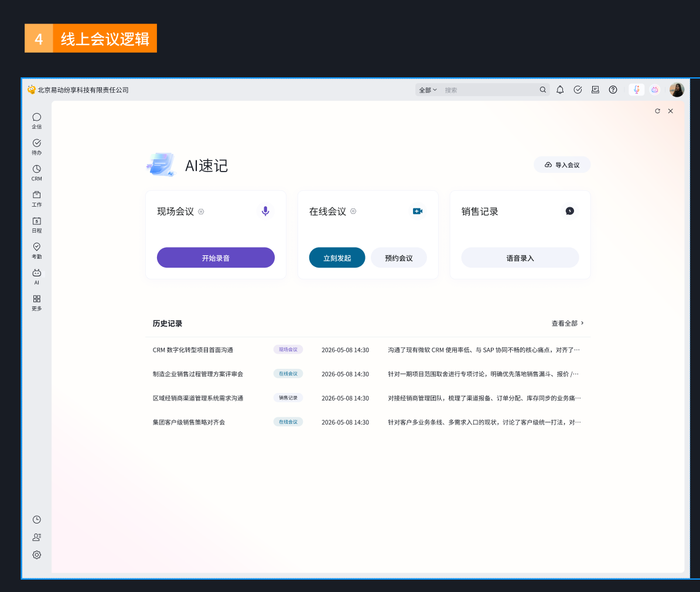Click the 现场会议 tag in history list
Image resolution: width=700 pixels, height=592 pixels.
pos(288,350)
